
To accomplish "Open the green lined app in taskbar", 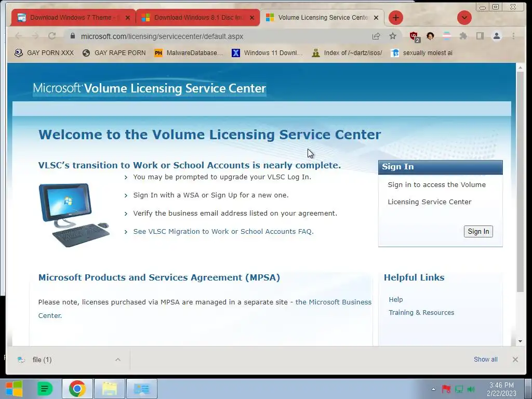I will (x=45, y=389).
